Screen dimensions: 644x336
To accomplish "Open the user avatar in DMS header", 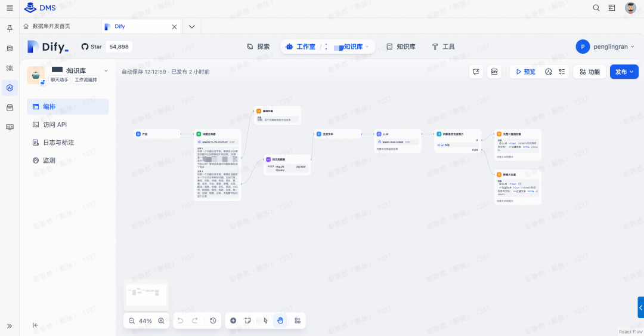I will tap(630, 8).
